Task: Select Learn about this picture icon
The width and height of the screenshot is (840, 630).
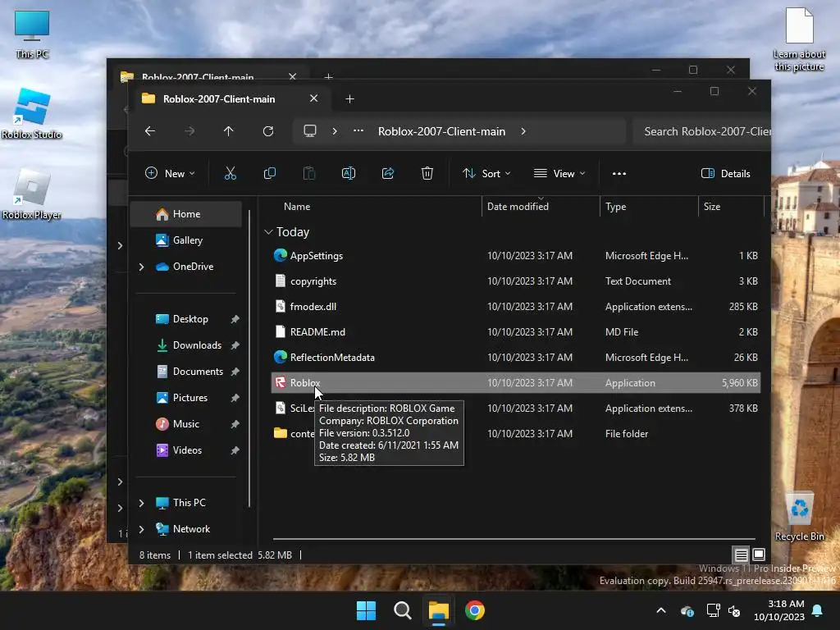Action: coord(799,39)
